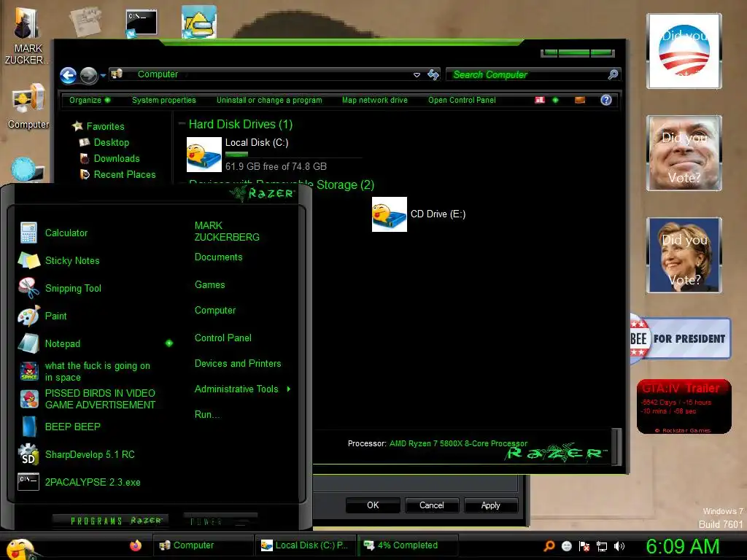This screenshot has height=560, width=747.
Task: Change view with the views icon
Action: (540, 100)
